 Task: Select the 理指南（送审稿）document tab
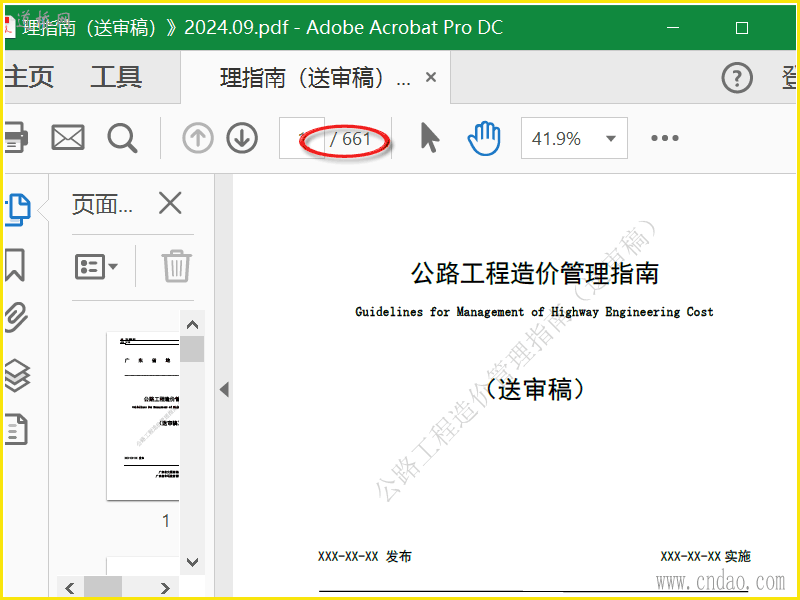pos(315,78)
